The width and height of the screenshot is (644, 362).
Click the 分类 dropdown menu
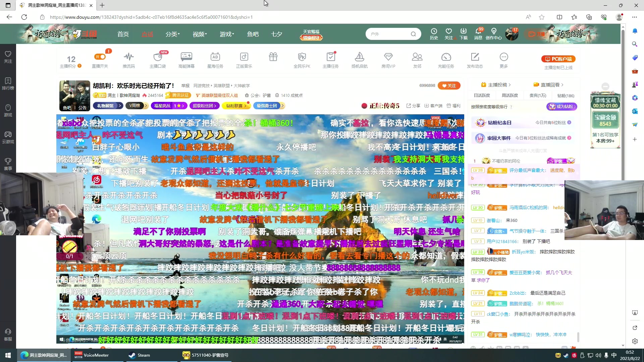tap(172, 34)
